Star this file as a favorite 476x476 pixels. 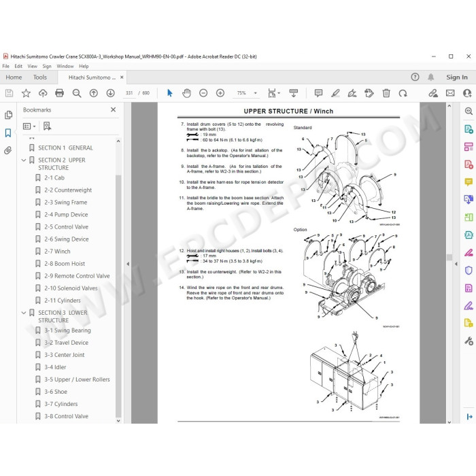[26, 93]
